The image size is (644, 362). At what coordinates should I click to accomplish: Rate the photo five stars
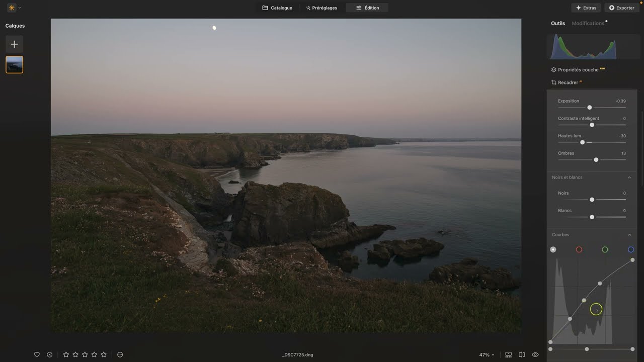(x=104, y=354)
